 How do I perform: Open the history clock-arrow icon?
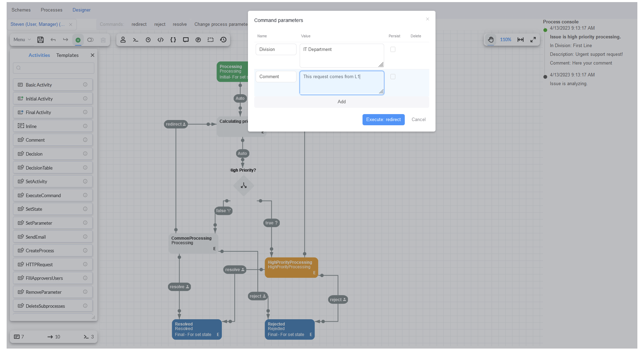pyautogui.click(x=223, y=40)
